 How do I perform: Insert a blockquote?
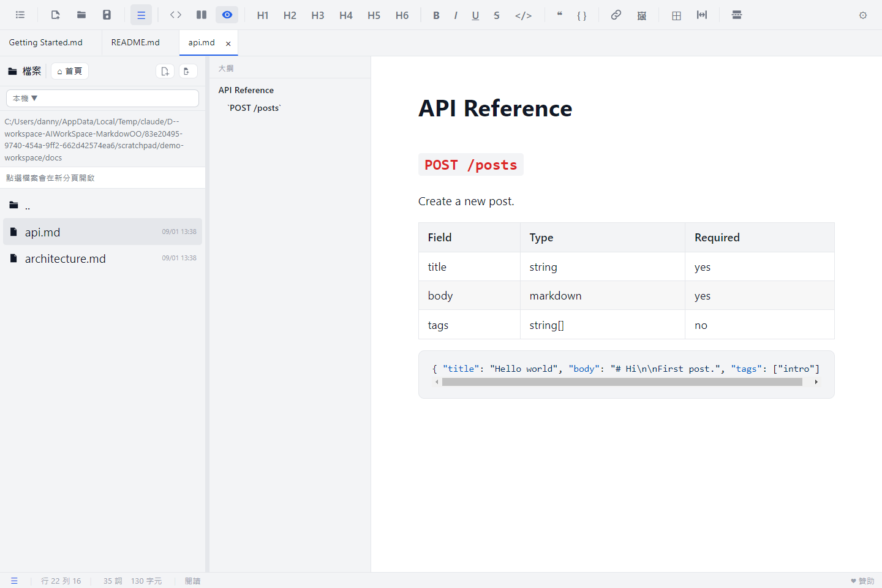pos(559,15)
